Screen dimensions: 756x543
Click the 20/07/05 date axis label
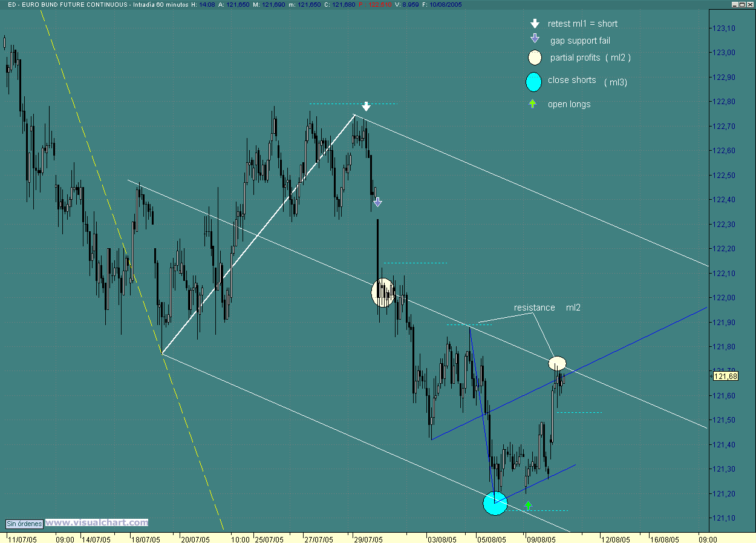pos(195,539)
